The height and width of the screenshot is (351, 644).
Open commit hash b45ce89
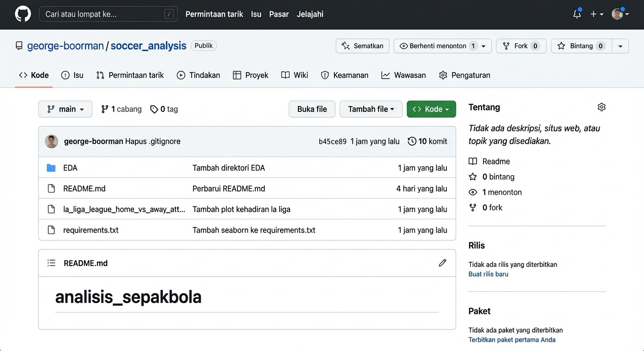click(x=333, y=142)
